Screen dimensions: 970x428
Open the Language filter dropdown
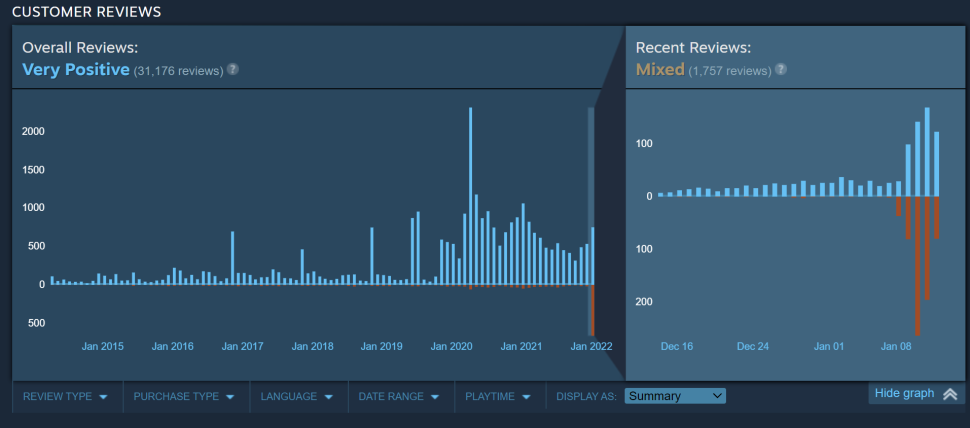point(297,396)
